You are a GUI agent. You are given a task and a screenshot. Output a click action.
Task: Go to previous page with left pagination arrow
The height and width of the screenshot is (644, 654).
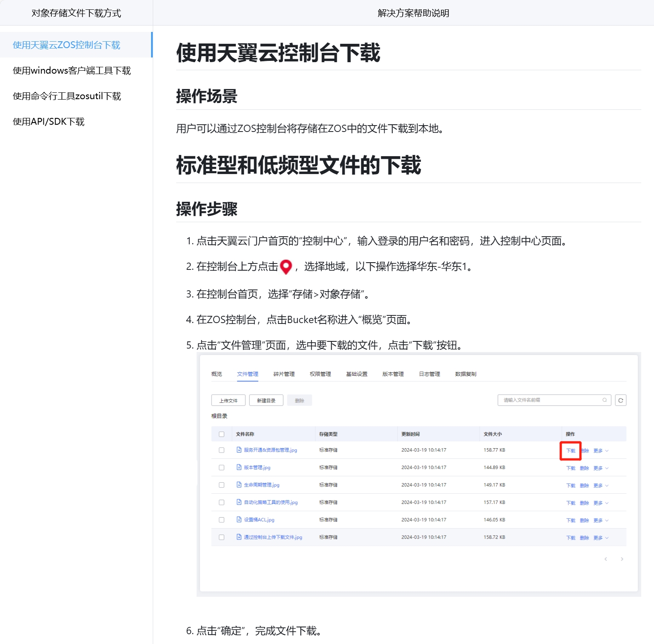click(605, 559)
